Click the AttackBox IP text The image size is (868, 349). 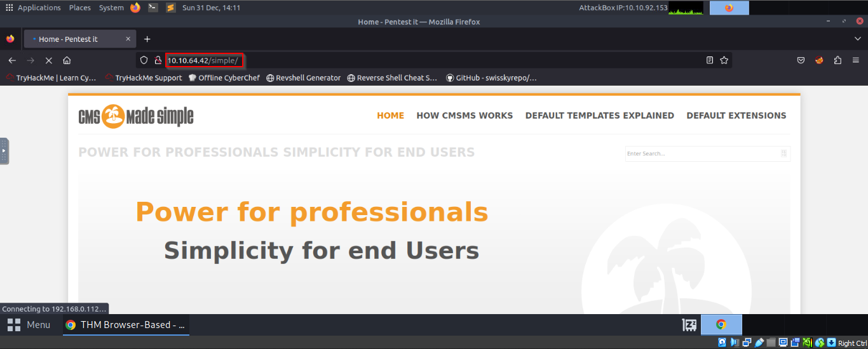click(x=623, y=8)
